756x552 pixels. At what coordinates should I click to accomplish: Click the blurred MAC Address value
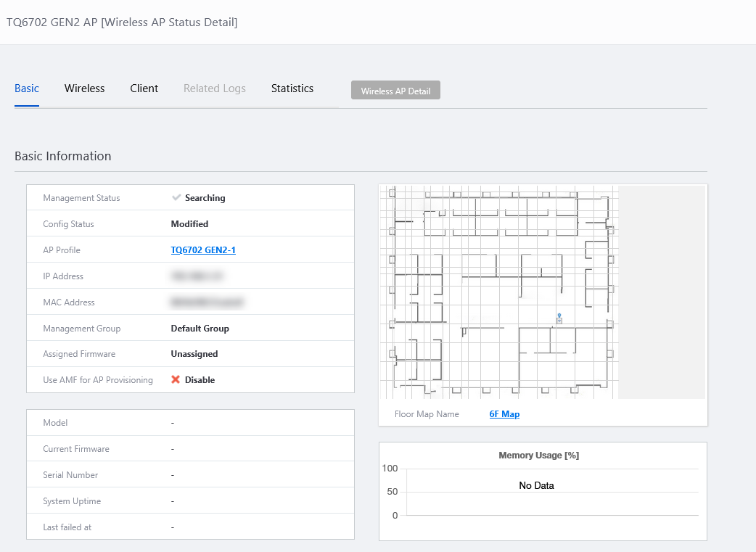[x=206, y=302]
